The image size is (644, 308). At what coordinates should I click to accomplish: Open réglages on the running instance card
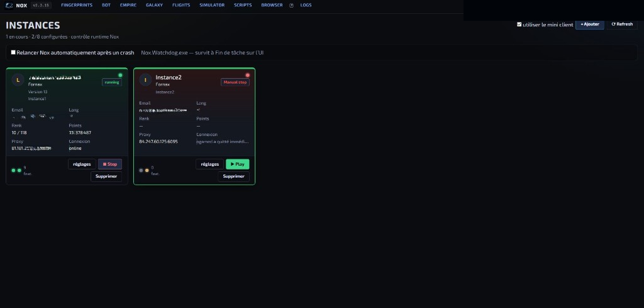click(x=82, y=164)
